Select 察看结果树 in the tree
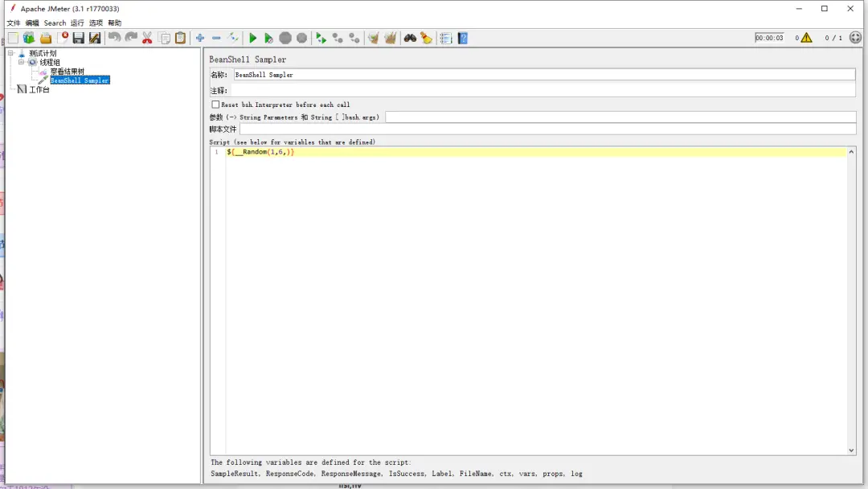 click(x=68, y=72)
